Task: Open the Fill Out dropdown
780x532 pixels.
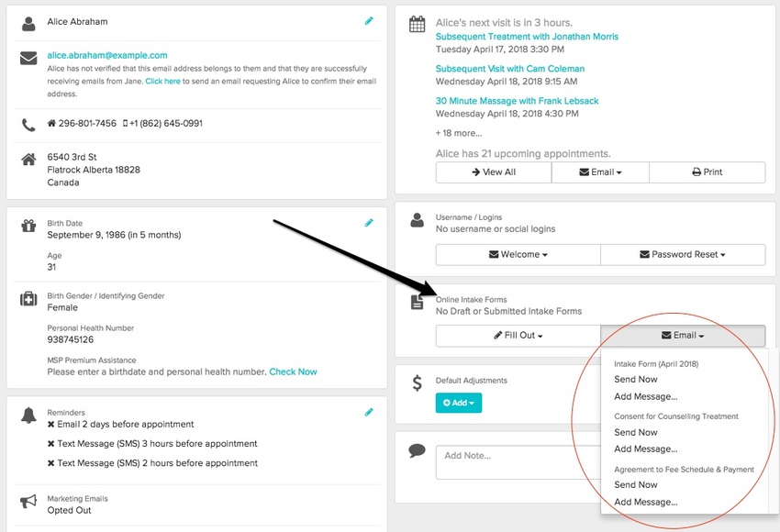Action: (518, 336)
